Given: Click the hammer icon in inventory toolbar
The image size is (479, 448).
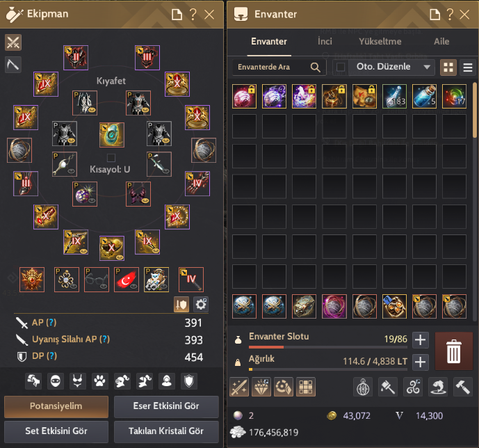Looking at the screenshot, I should 463,387.
